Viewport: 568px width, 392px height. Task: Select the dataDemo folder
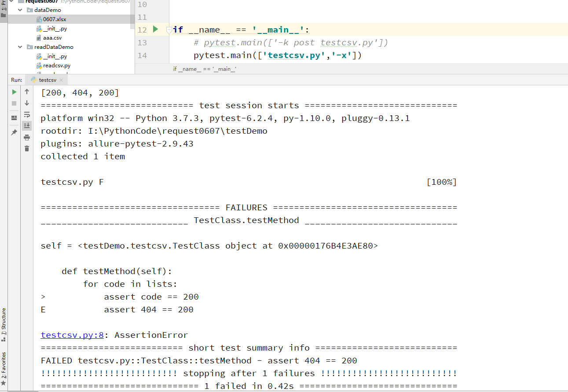click(x=48, y=10)
